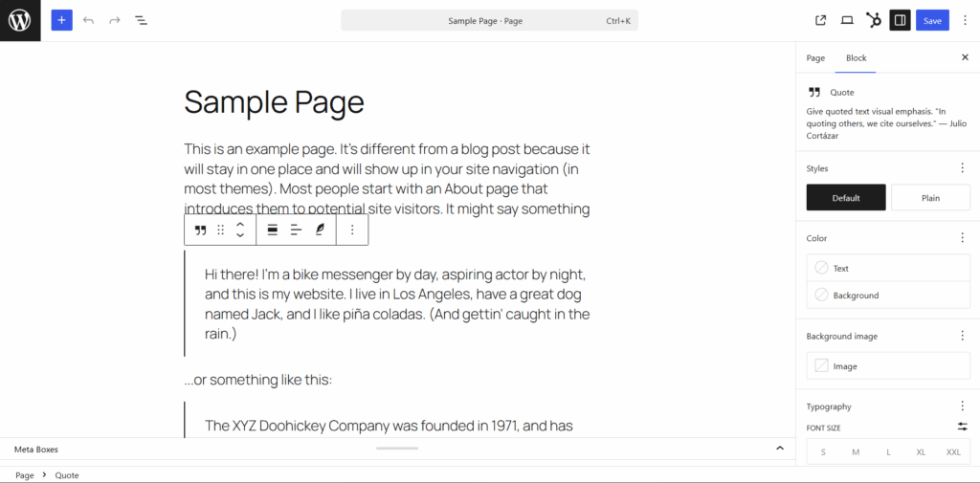Open the HubSpot sidebar icon
This screenshot has width=980, height=483.
point(874,21)
